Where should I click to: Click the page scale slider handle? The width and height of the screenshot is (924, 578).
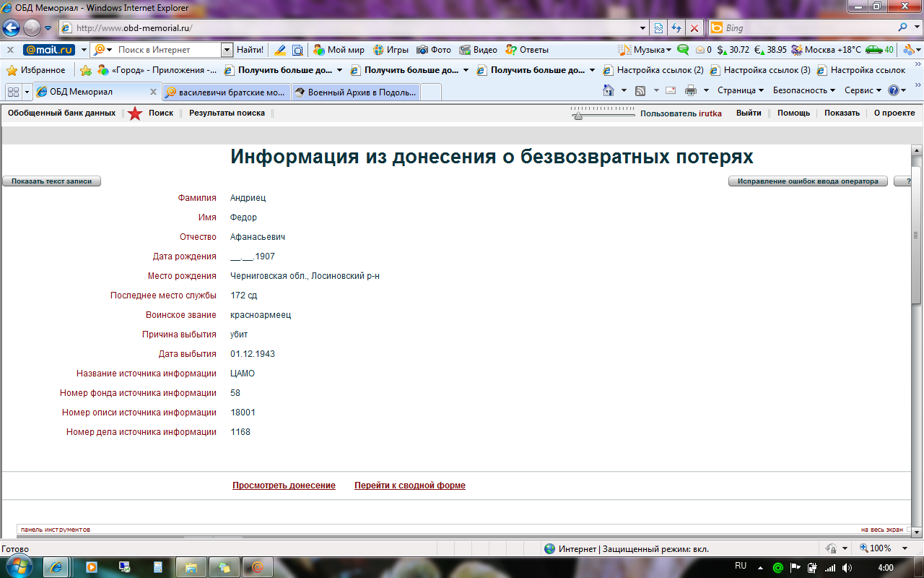click(577, 116)
